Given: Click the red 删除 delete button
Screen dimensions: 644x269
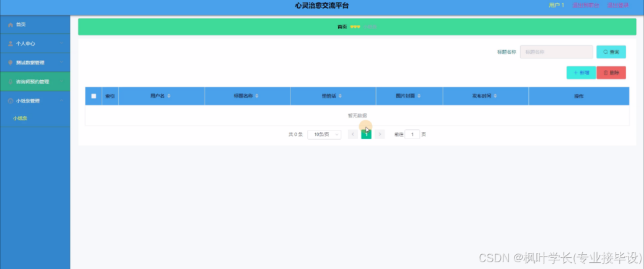Looking at the screenshot, I should click(x=611, y=72).
